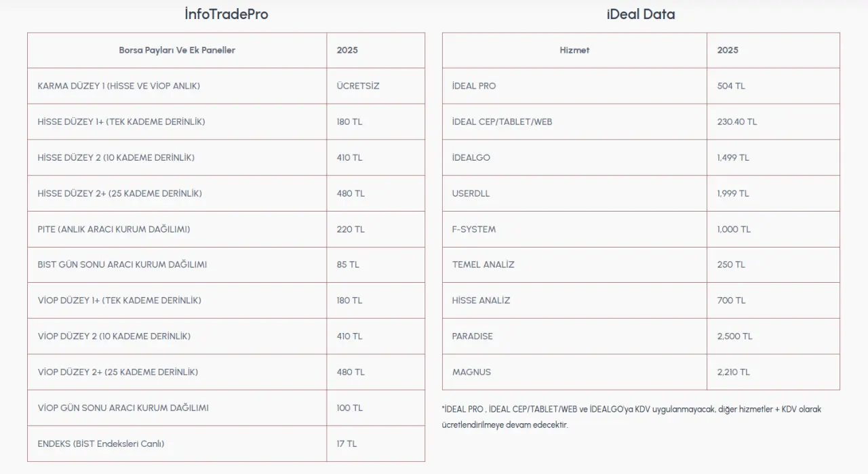This screenshot has width=868, height=474.
Task: Select the HİSSE DÜZEY 1+ row label
Action: pos(121,122)
